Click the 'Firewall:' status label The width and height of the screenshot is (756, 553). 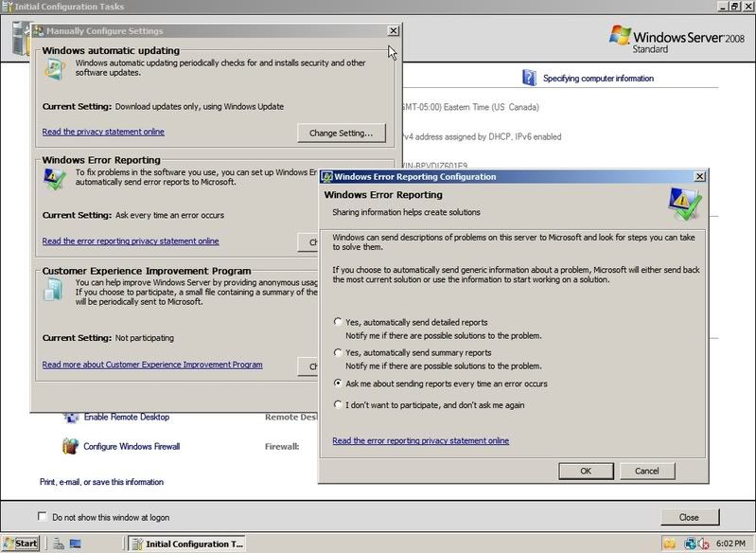click(x=282, y=447)
